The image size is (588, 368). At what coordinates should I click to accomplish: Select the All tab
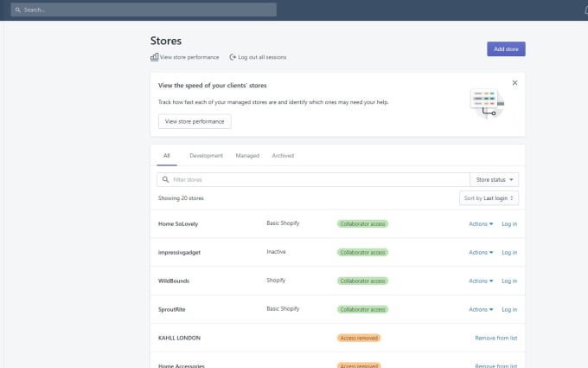point(167,156)
